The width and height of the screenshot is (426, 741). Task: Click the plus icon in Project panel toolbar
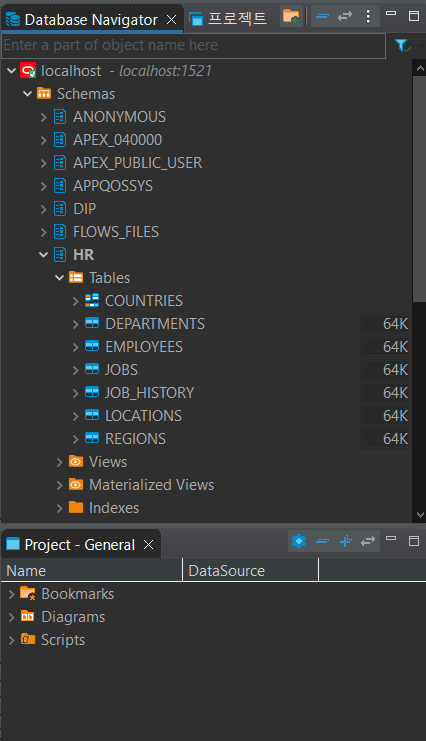(346, 541)
